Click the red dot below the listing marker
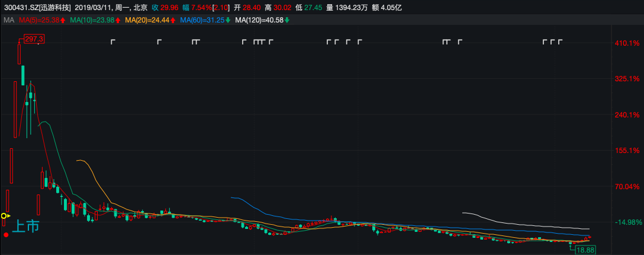Image resolution: width=644 pixels, height=255 pixels. (6, 235)
